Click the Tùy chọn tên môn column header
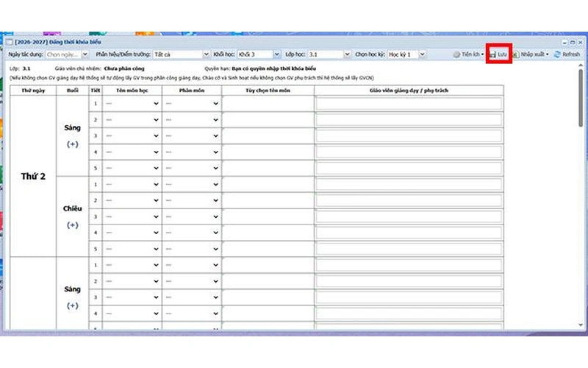This screenshot has height=368, width=588. (268, 91)
